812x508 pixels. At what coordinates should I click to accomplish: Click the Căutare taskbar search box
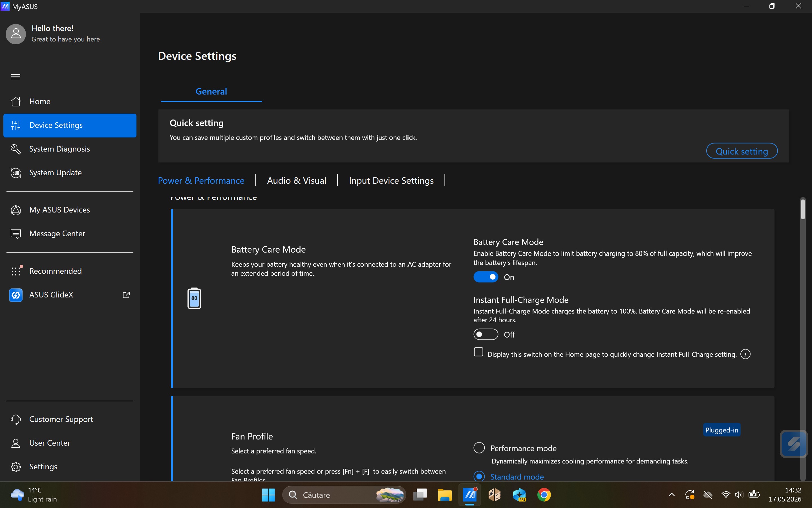(x=344, y=495)
